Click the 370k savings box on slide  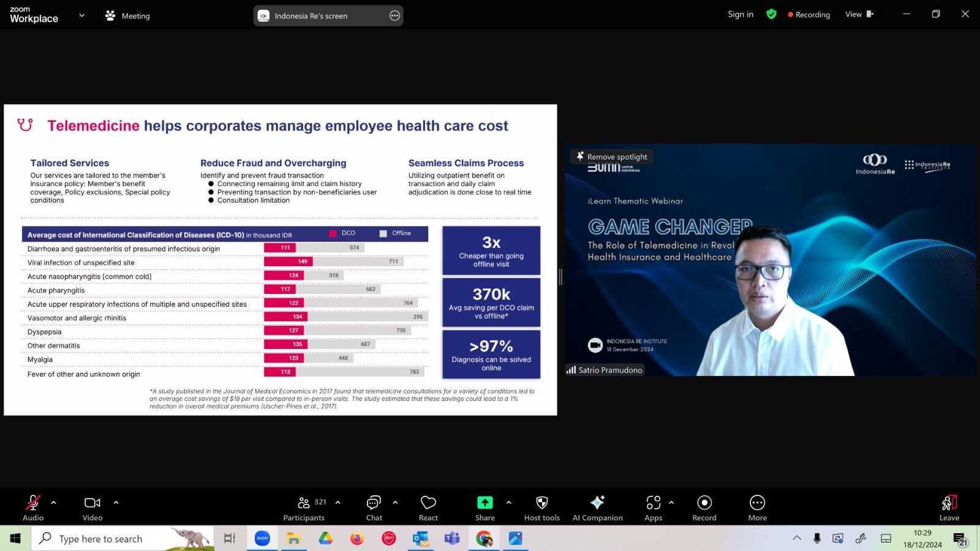491,302
